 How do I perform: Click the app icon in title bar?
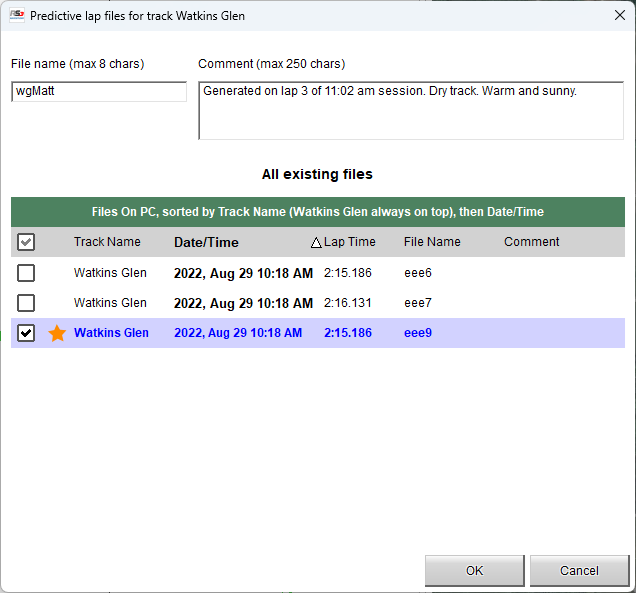(17, 16)
